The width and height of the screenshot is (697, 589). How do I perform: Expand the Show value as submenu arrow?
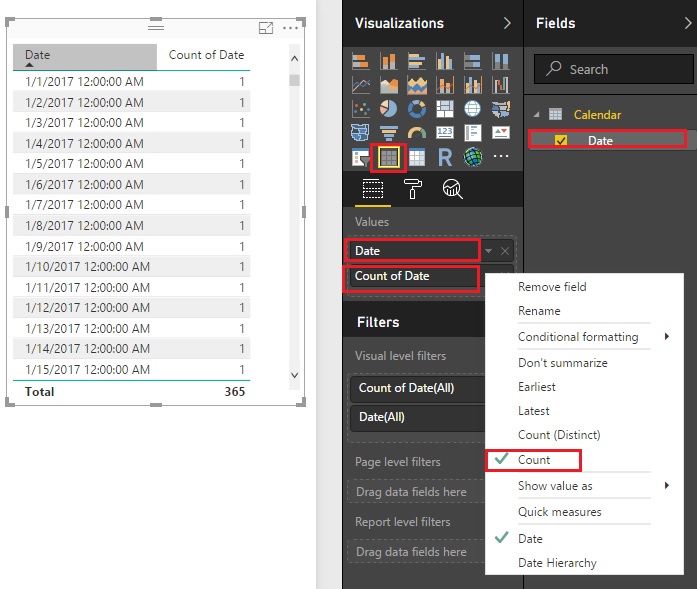pyautogui.click(x=667, y=485)
